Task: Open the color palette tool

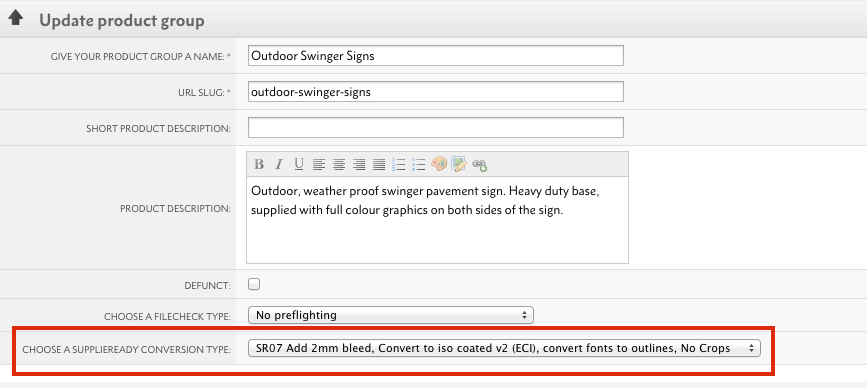Action: tap(439, 164)
